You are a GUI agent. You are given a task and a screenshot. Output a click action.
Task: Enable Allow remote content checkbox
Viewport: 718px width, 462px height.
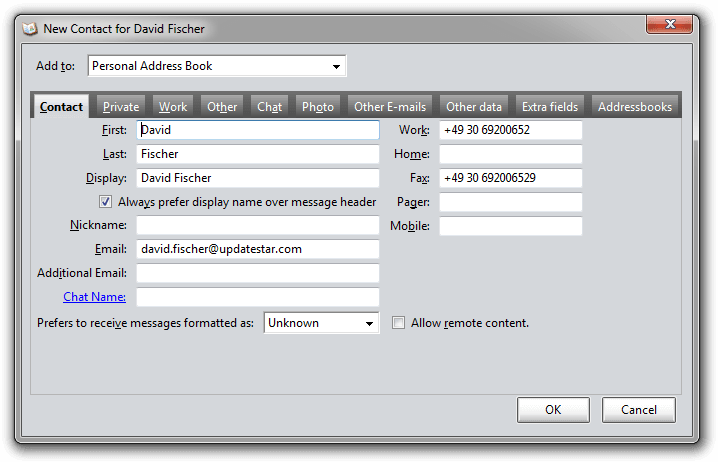pyautogui.click(x=399, y=323)
